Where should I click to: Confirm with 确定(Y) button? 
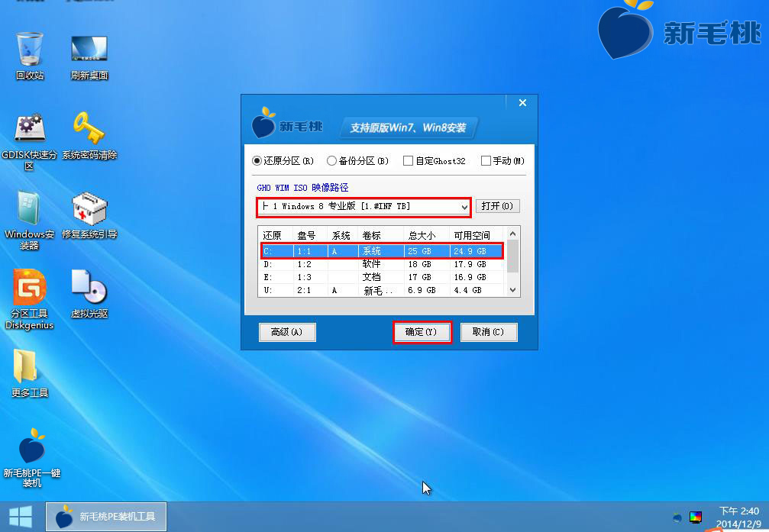point(422,332)
